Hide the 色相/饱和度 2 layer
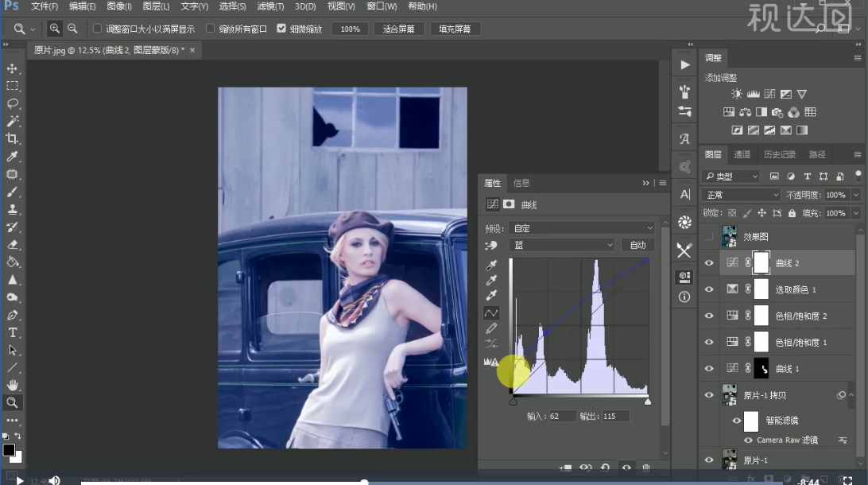The height and width of the screenshot is (485, 868). point(709,316)
